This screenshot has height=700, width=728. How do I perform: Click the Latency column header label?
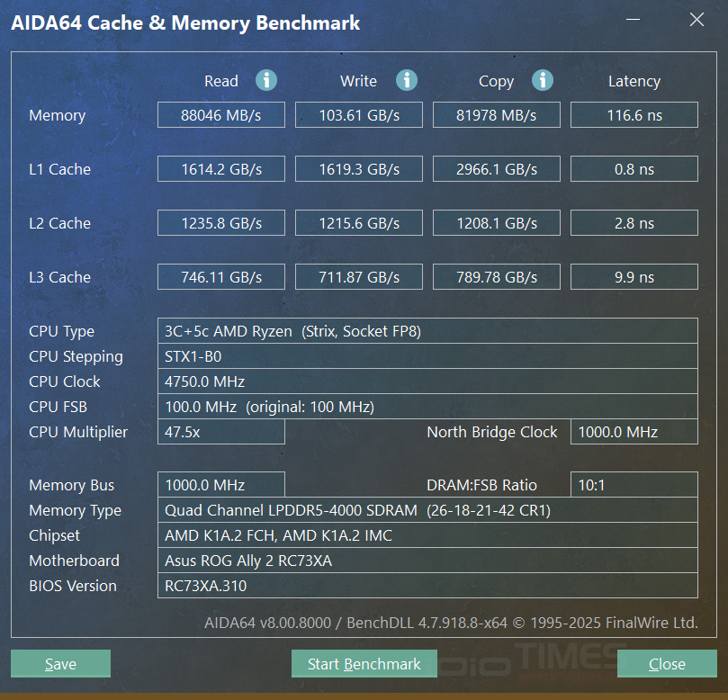tap(634, 81)
